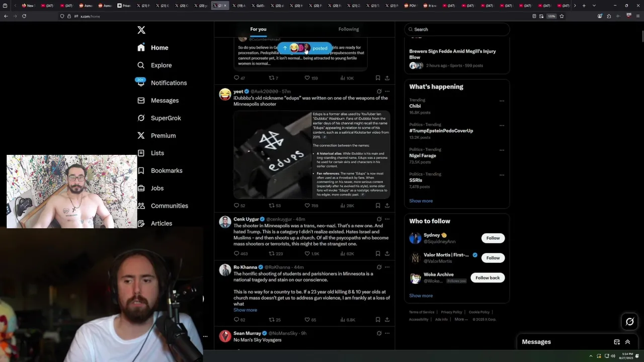Image resolution: width=644 pixels, height=362 pixels.
Task: Open Bookmarks icon in sidebar
Action: (141, 170)
